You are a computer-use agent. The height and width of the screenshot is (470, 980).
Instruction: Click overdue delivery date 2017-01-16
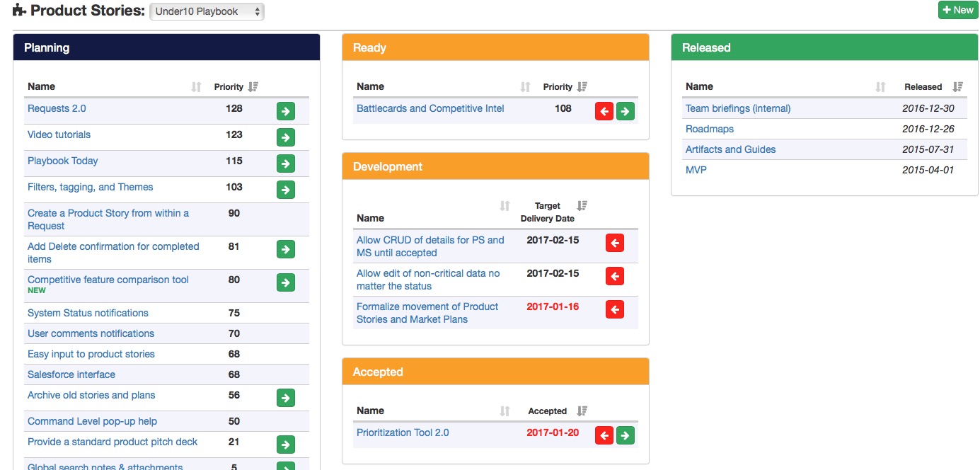point(553,306)
